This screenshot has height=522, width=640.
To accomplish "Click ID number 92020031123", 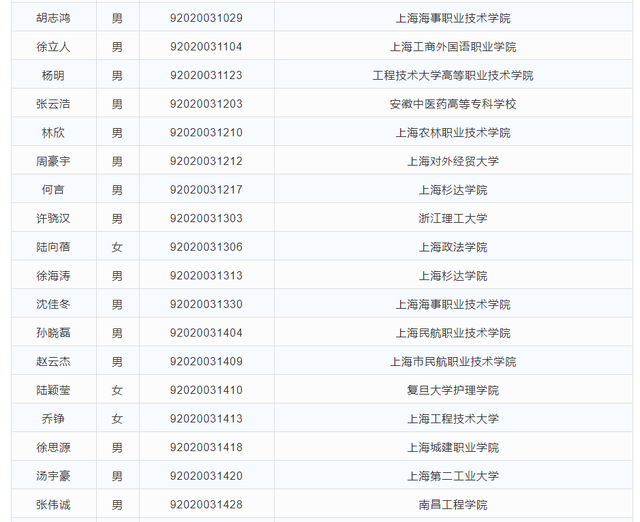I will click(x=206, y=76).
